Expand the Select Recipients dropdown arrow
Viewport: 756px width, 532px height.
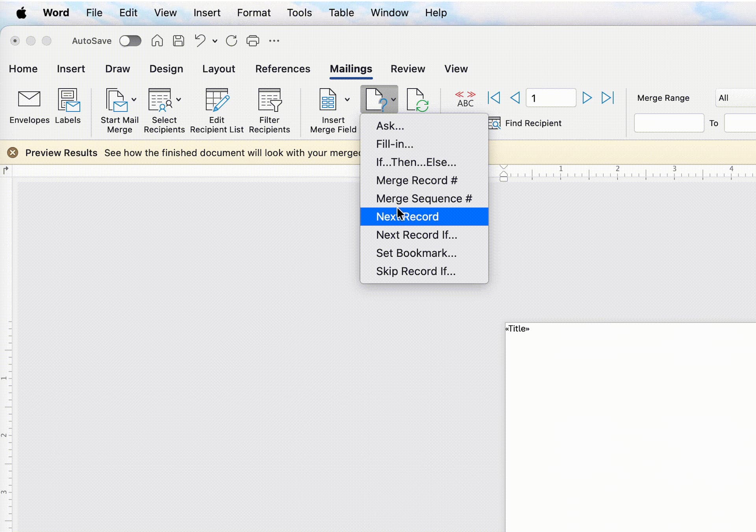179,100
